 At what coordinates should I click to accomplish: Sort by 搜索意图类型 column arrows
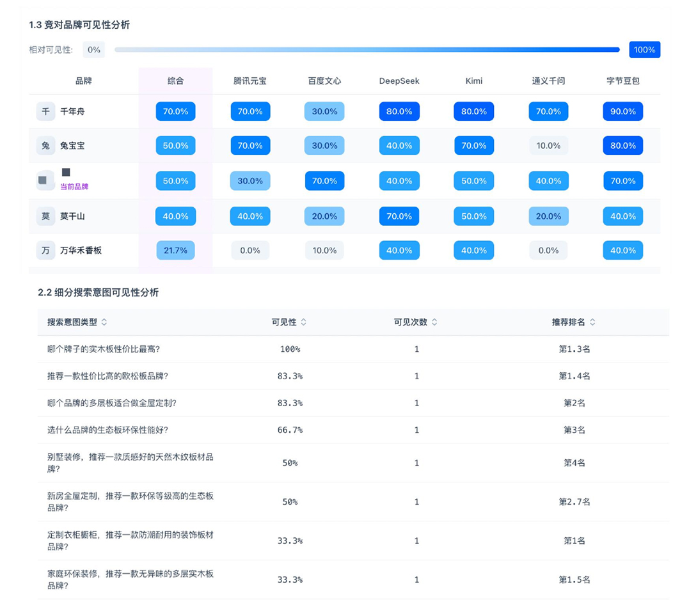[x=104, y=322]
